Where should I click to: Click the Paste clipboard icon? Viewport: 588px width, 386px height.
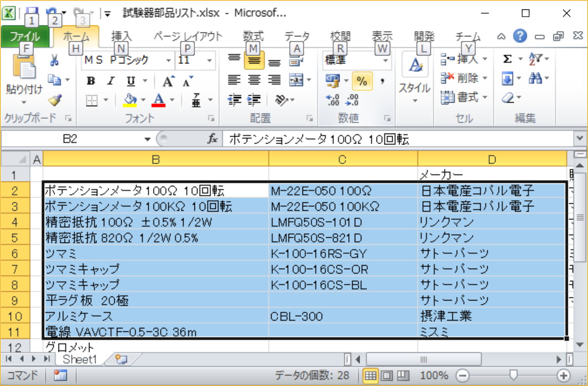click(24, 67)
